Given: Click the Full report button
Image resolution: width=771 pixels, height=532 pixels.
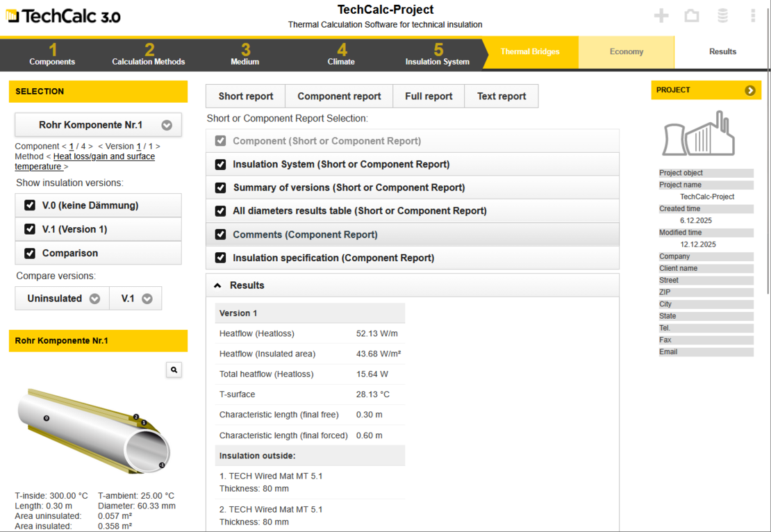Looking at the screenshot, I should [429, 97].
